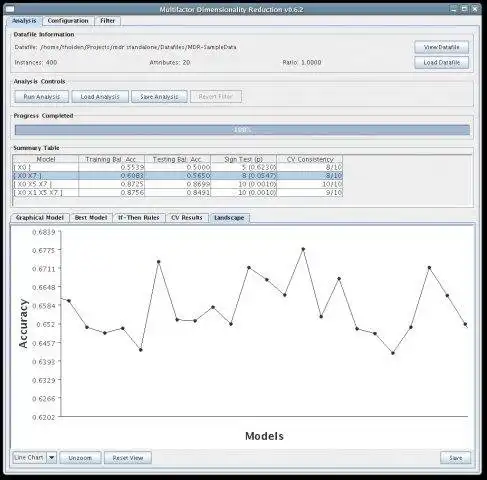
Task: Click testing accuracy value 0.8491
Action: (x=198, y=192)
